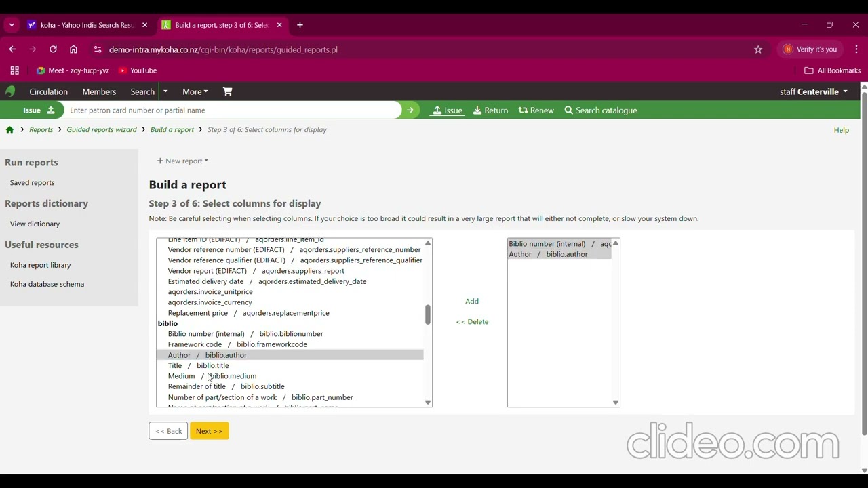Click the Verify it's you profile button
This screenshot has height=488, width=868.
(x=810, y=49)
